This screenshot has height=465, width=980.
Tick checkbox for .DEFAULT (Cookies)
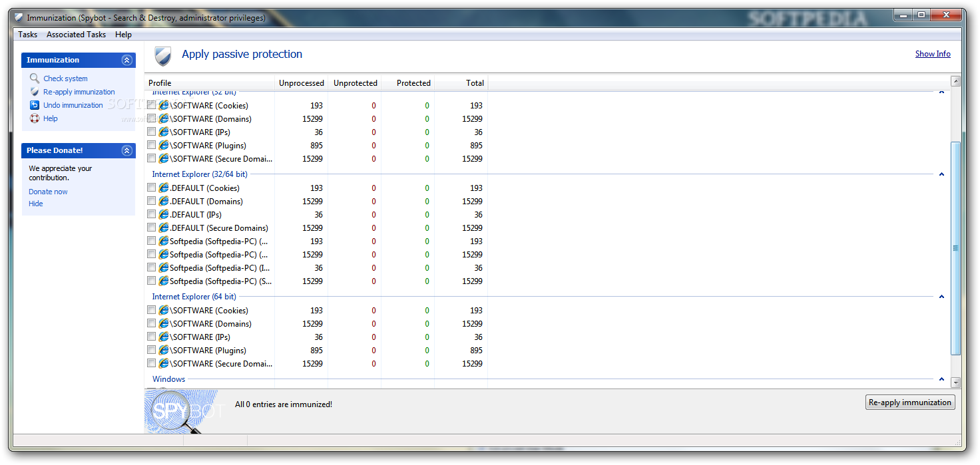[152, 188]
